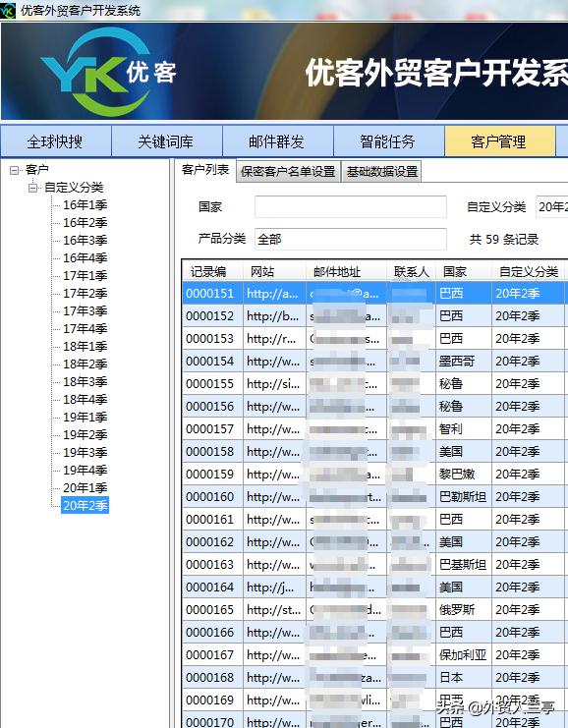Select record 0000153 row
568x728 pixels.
pyautogui.click(x=374, y=339)
